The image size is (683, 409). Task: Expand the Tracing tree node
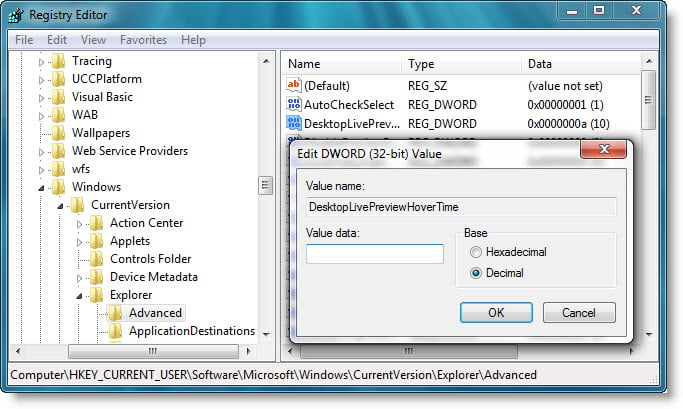pos(41,62)
